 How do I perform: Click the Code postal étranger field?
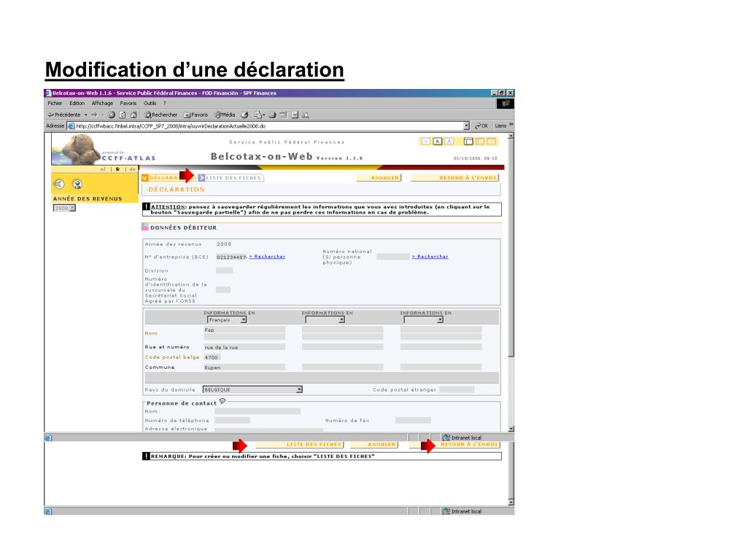point(457,389)
